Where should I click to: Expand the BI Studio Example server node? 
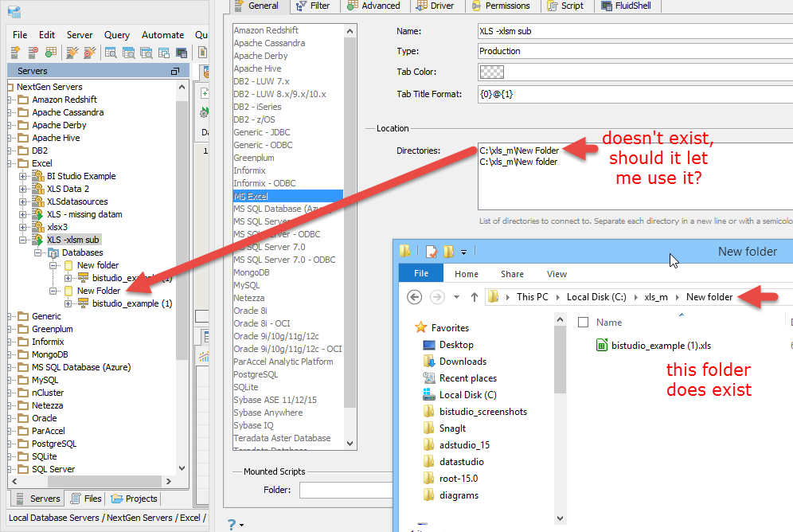coord(23,176)
